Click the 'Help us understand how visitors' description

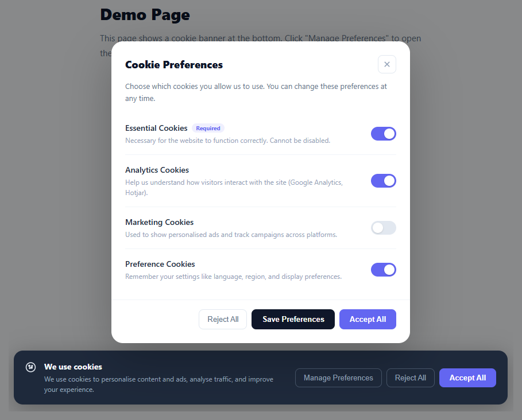[x=234, y=187]
